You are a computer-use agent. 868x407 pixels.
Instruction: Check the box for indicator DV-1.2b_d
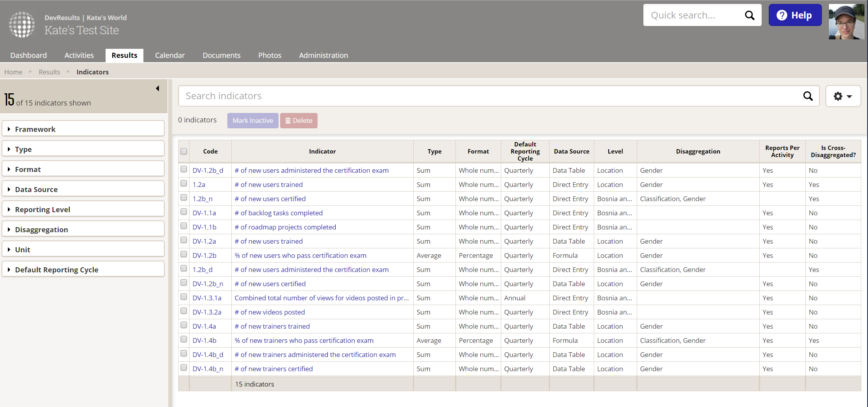coord(184,169)
